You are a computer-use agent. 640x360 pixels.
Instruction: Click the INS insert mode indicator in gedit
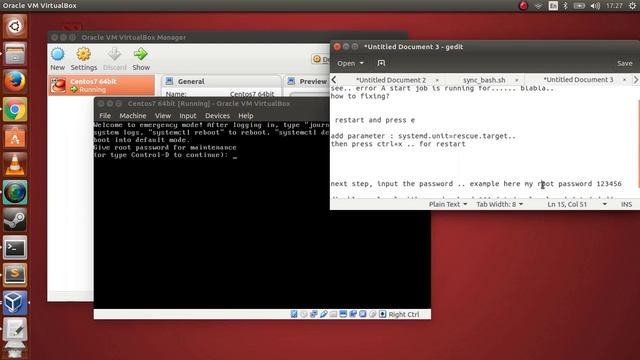626,204
